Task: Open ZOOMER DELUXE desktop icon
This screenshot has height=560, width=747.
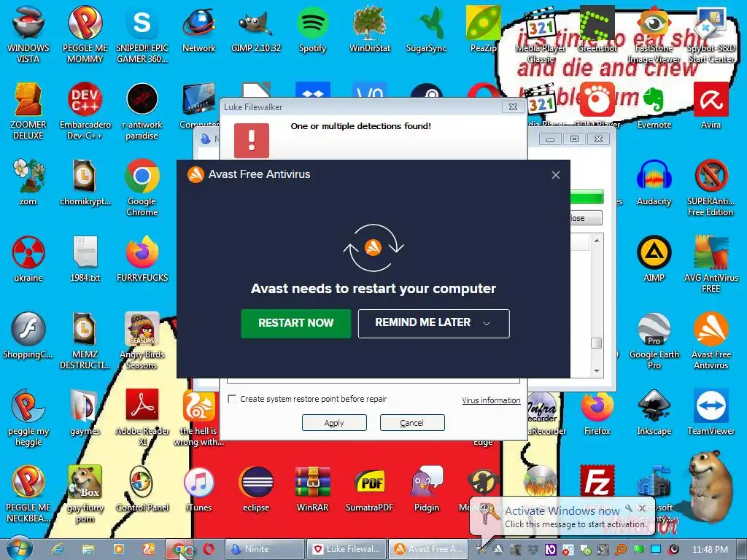Action: [28, 111]
